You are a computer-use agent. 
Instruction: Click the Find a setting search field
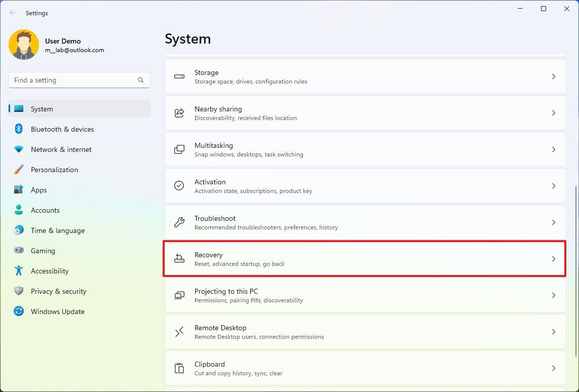click(79, 80)
